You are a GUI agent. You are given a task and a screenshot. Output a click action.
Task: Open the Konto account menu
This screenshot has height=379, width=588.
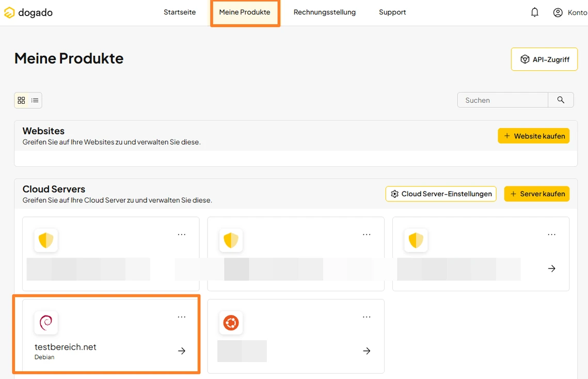click(570, 12)
